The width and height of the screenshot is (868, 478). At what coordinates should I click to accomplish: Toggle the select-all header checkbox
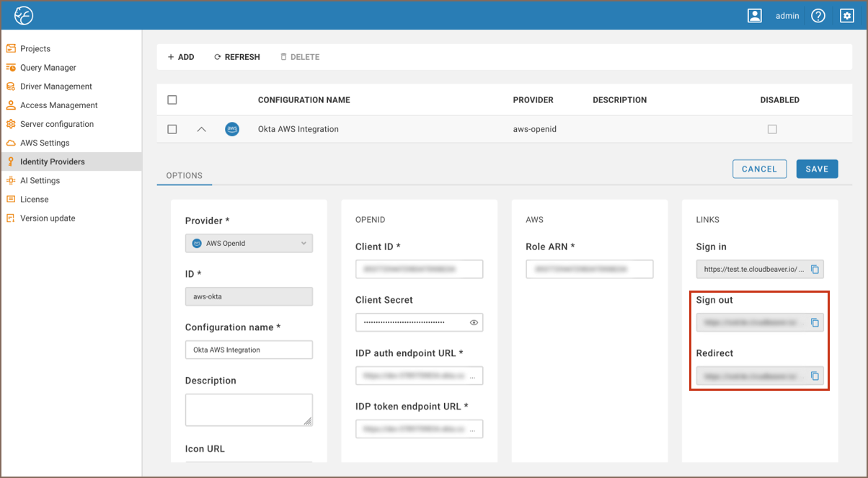click(x=172, y=100)
